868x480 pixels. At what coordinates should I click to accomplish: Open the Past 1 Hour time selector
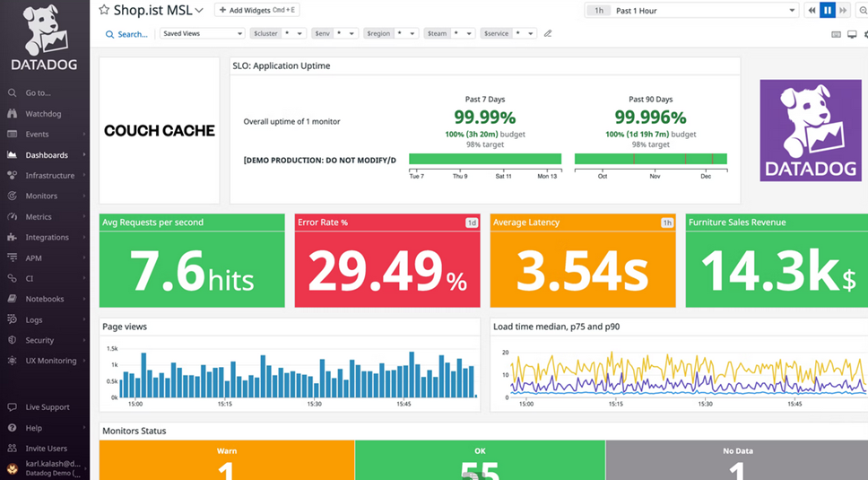(691, 11)
